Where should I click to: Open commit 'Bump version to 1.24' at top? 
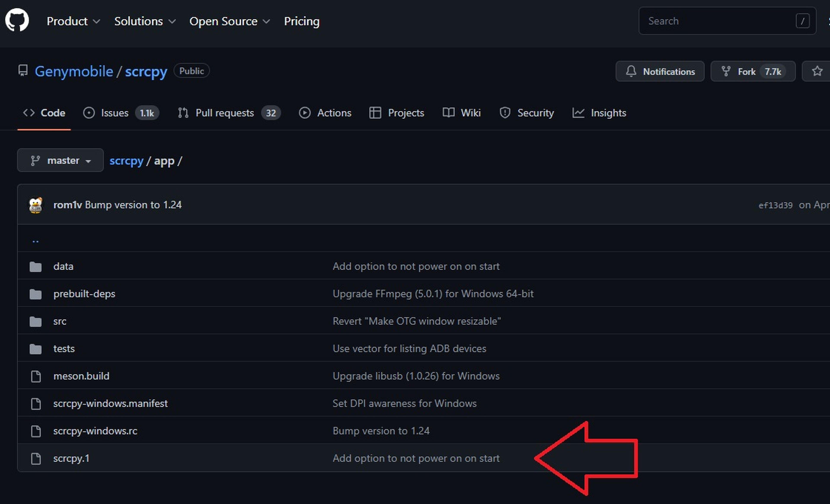(133, 204)
